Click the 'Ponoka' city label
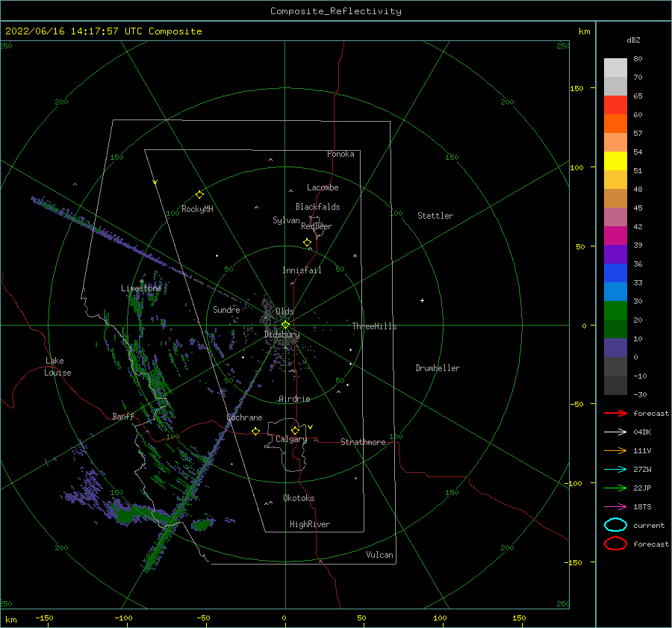This screenshot has width=672, height=628. (x=340, y=154)
